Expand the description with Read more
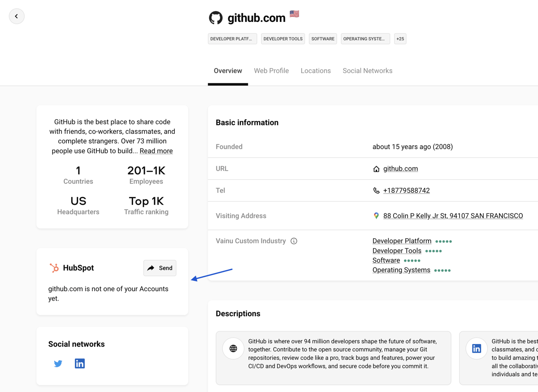Viewport: 538px width, 392px height. (156, 151)
